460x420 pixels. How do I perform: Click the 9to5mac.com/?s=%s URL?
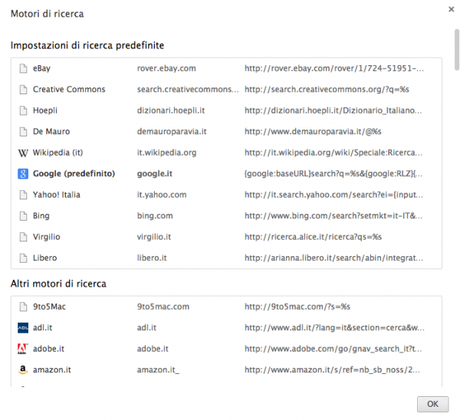coord(297,307)
